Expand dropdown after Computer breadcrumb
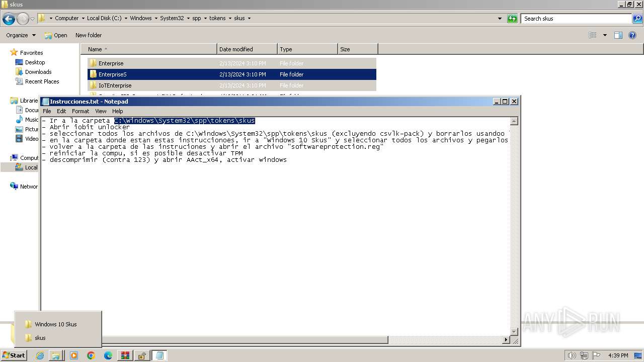This screenshot has height=362, width=644. tap(83, 18)
